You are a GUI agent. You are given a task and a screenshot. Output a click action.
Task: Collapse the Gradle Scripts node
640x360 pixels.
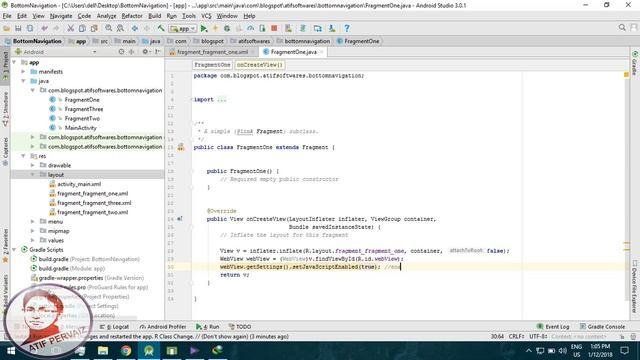tap(14, 249)
